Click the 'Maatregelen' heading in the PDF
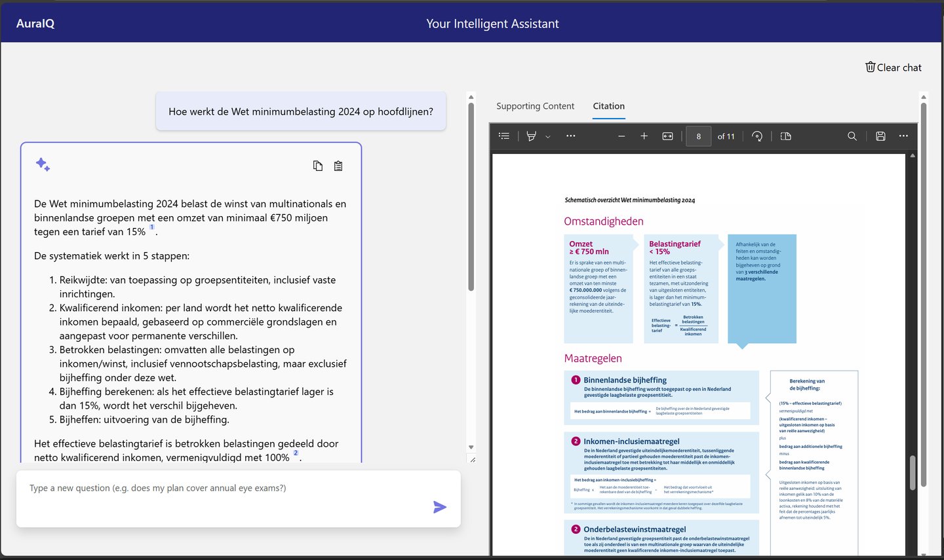Viewport: 944px width, 560px height. click(593, 358)
